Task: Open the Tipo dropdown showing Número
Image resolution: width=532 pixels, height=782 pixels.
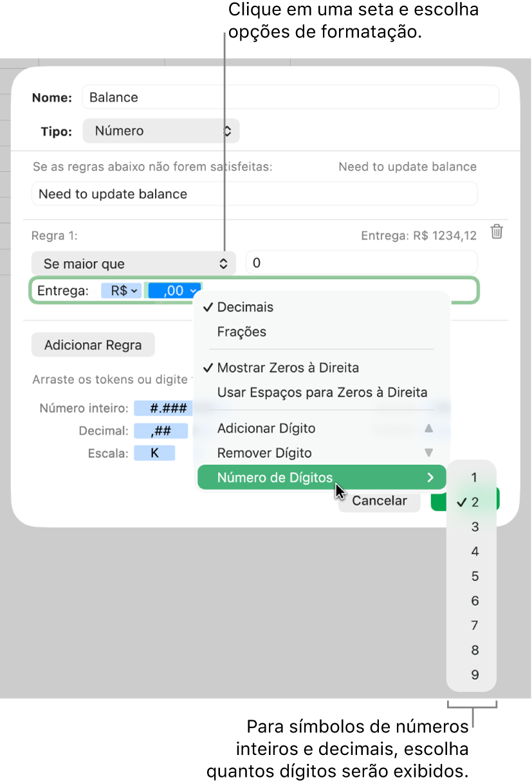Action: point(161,131)
